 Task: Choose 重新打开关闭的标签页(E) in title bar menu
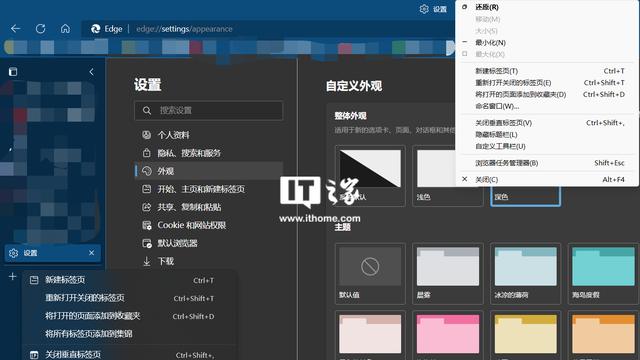coord(546,83)
